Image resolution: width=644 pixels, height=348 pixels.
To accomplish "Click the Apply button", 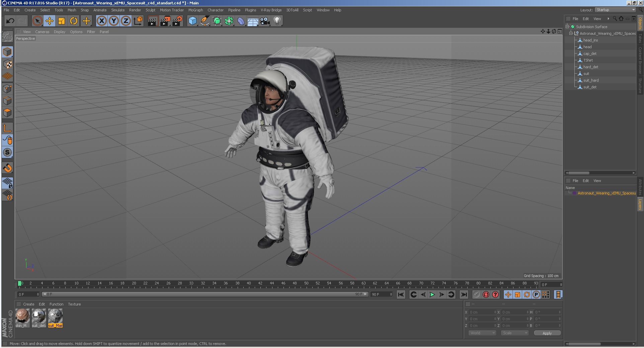I will [x=547, y=333].
